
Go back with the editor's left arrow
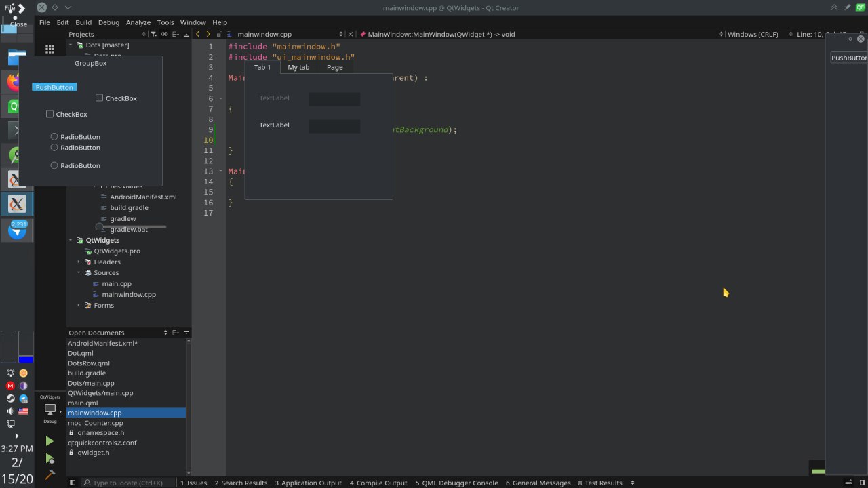tap(197, 34)
